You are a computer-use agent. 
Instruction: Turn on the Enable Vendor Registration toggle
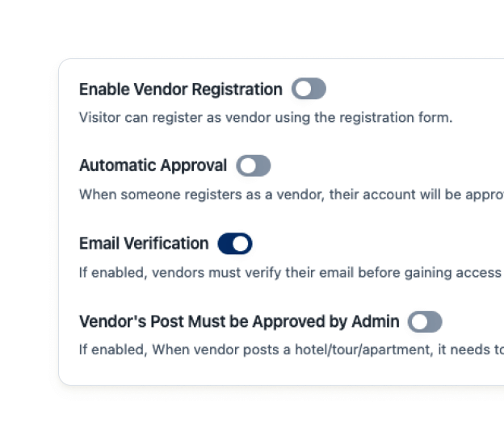point(309,89)
